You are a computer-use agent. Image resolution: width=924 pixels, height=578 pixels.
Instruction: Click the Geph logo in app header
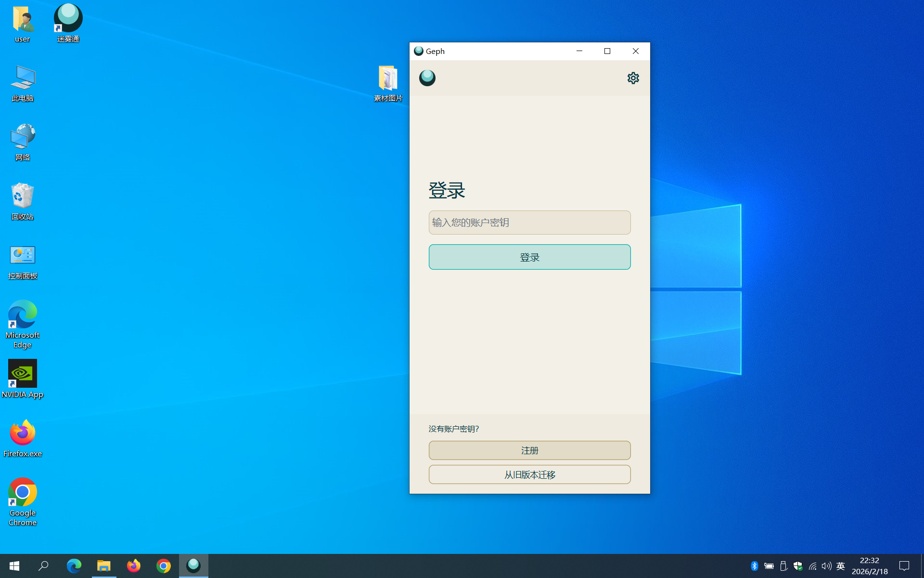coord(427,78)
